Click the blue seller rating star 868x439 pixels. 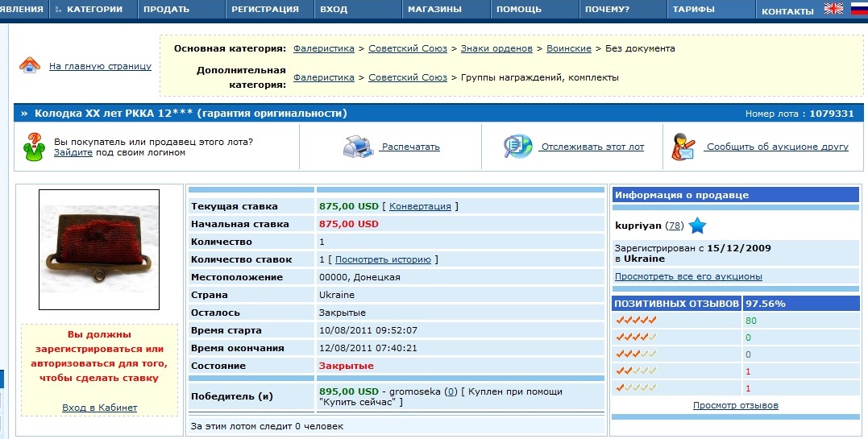[697, 226]
